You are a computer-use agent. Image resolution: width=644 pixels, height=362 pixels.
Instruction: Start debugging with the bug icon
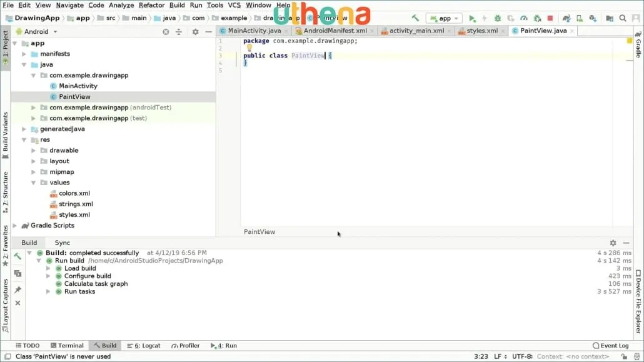pyautogui.click(x=497, y=18)
